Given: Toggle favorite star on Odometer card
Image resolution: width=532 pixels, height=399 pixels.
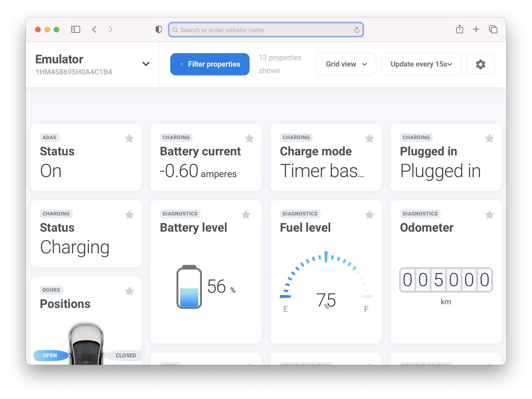Looking at the screenshot, I should pos(489,215).
